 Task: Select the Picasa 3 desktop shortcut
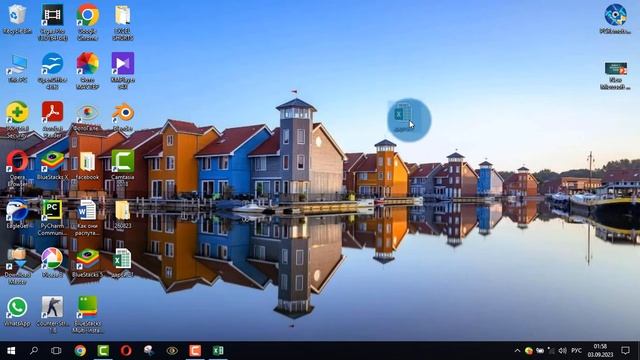coord(52,263)
